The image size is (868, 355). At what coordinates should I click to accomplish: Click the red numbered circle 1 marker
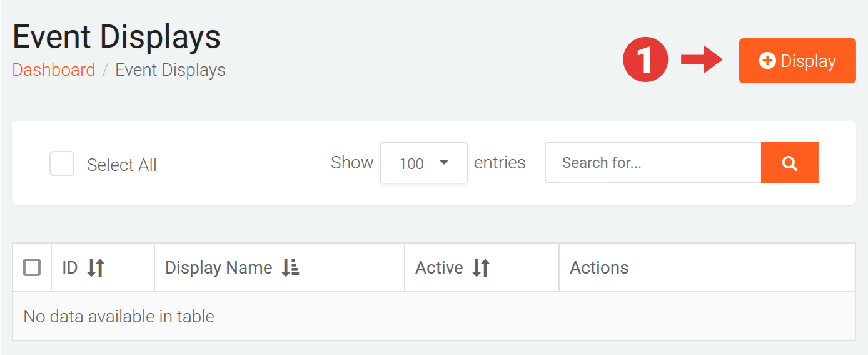645,61
